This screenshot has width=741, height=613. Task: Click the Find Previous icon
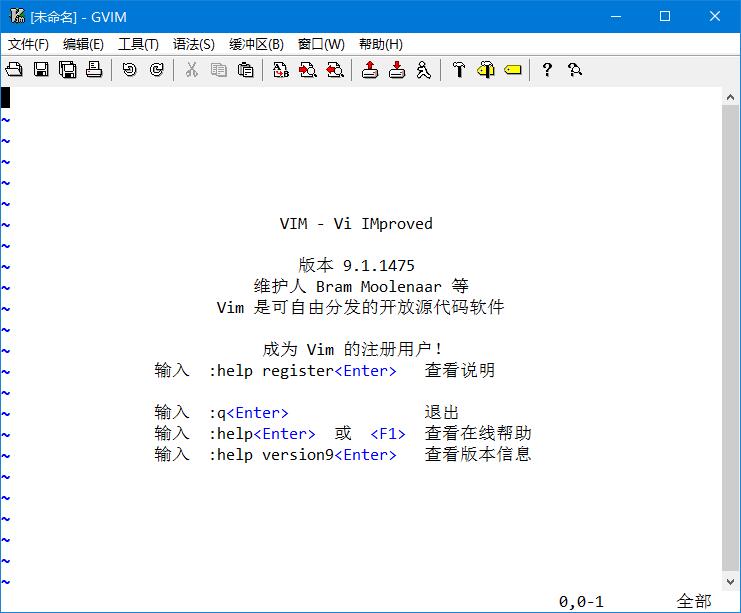pos(335,70)
